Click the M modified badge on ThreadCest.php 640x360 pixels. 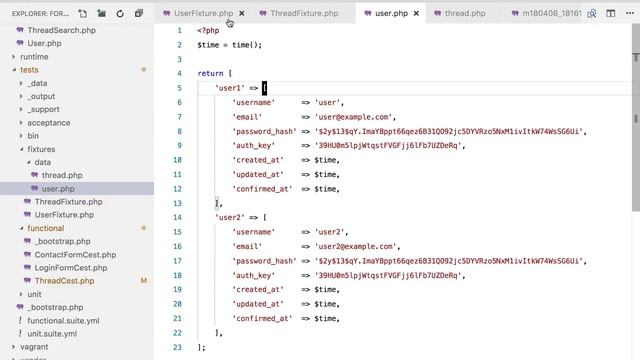tap(144, 281)
